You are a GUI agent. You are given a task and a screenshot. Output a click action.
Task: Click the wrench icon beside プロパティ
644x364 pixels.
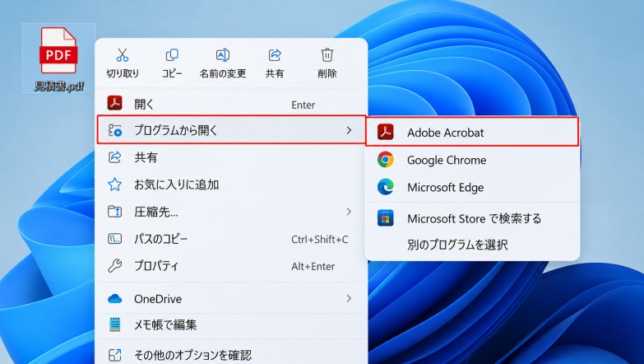point(114,266)
